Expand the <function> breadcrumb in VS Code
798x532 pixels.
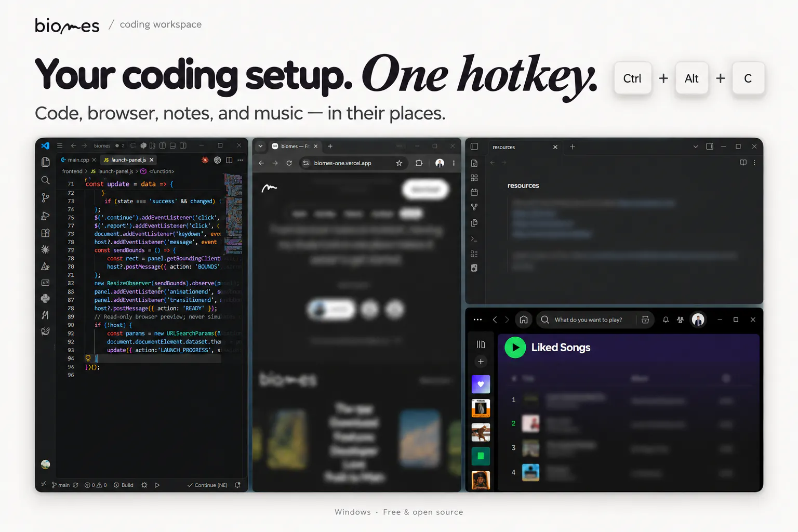(x=158, y=171)
